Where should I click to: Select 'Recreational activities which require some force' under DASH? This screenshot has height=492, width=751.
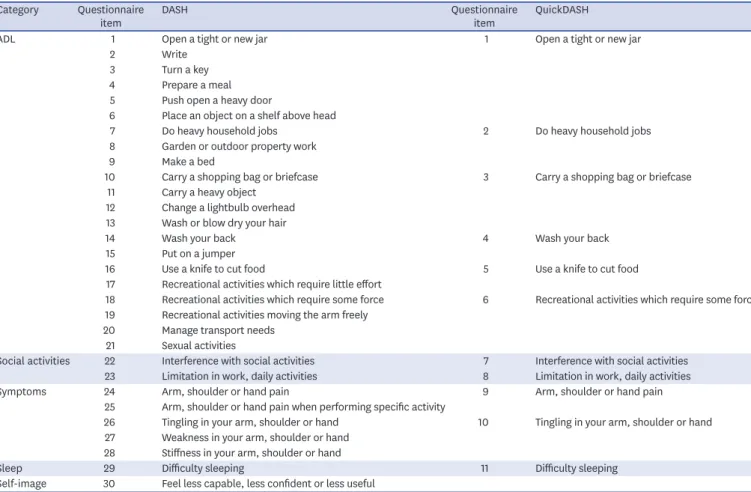pos(273,299)
